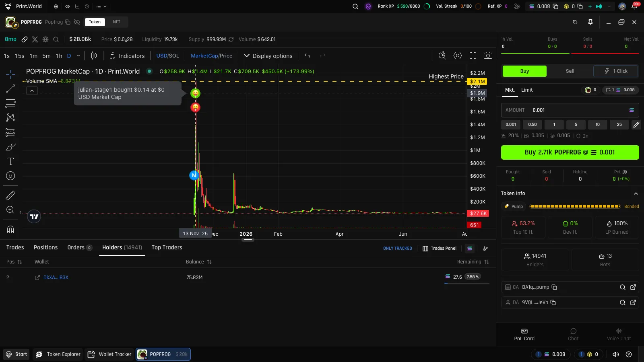The image size is (644, 362).
Task: Toggle USD/SOL currency display
Action: 168,56
